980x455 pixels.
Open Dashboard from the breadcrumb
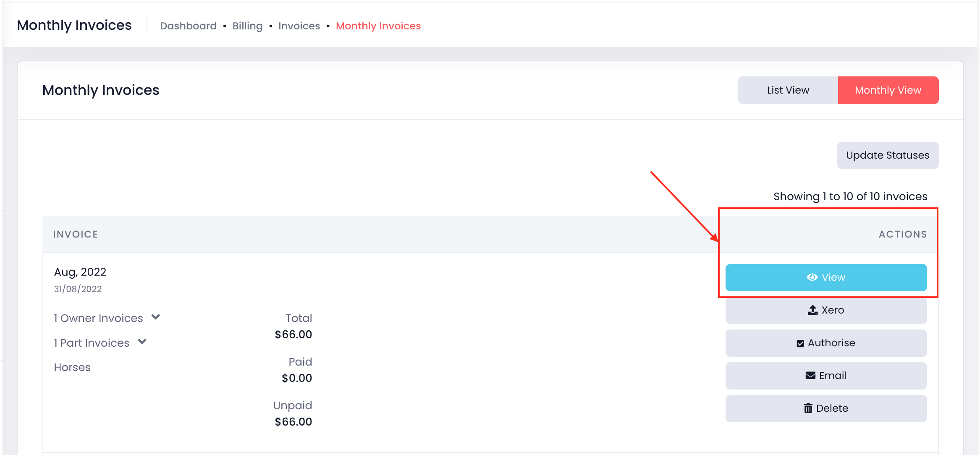click(x=188, y=26)
